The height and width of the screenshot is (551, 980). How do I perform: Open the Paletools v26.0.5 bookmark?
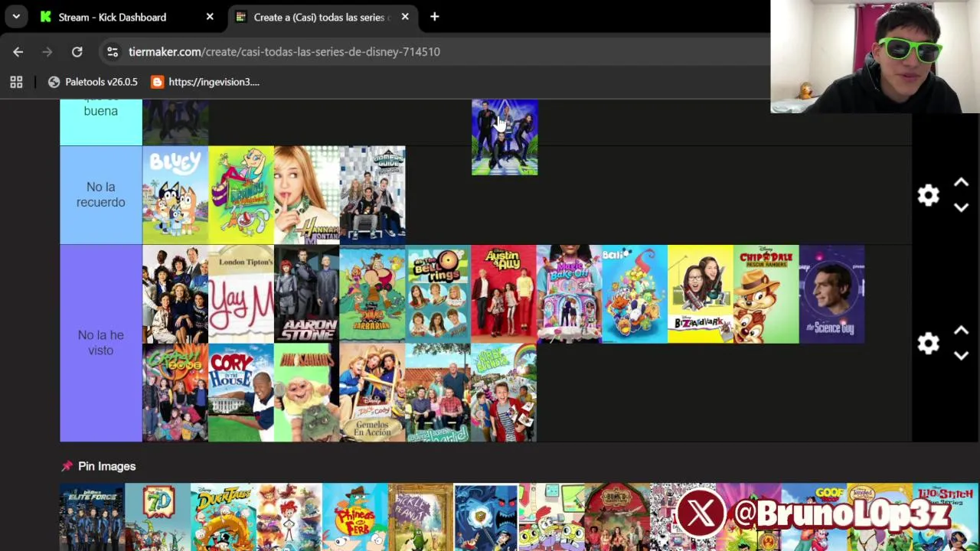pyautogui.click(x=93, y=82)
